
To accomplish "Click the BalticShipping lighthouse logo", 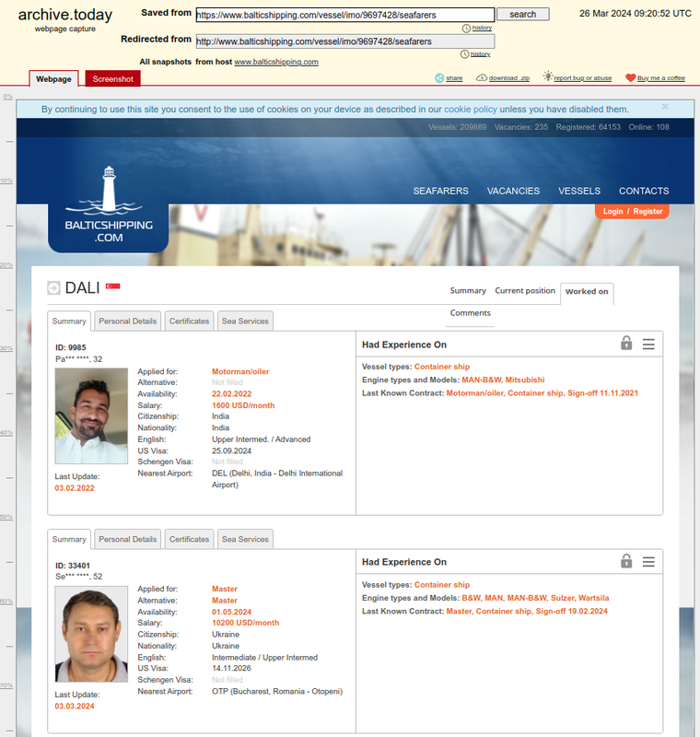I will (109, 205).
